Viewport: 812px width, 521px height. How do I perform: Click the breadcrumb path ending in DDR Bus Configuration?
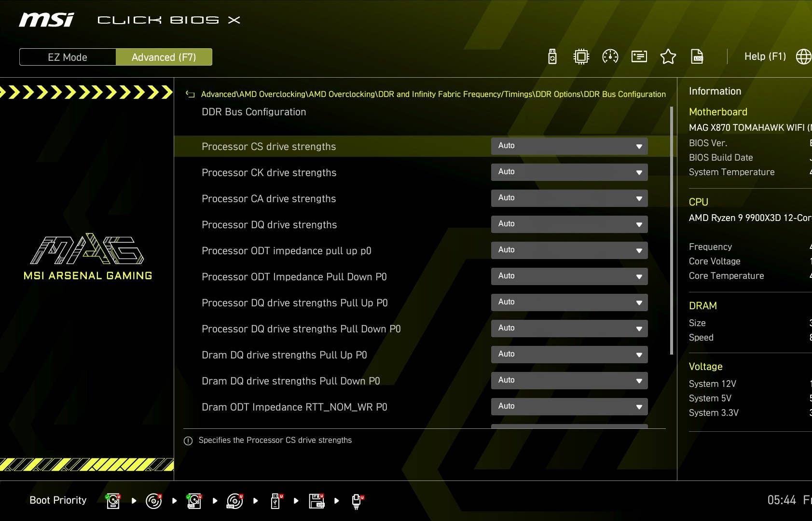433,95
